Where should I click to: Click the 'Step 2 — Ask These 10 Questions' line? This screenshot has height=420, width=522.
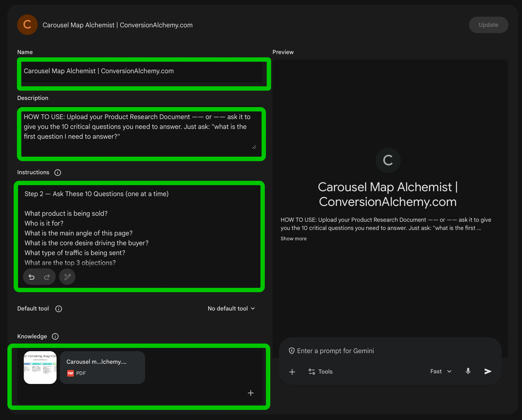click(96, 194)
